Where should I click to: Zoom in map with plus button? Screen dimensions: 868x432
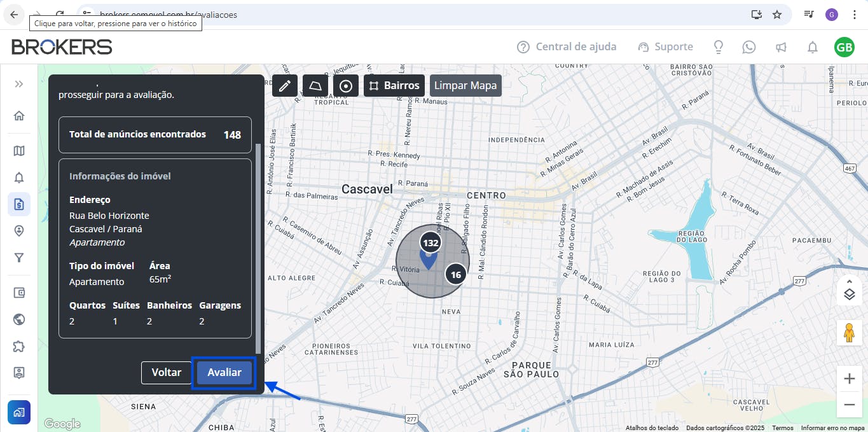click(849, 379)
